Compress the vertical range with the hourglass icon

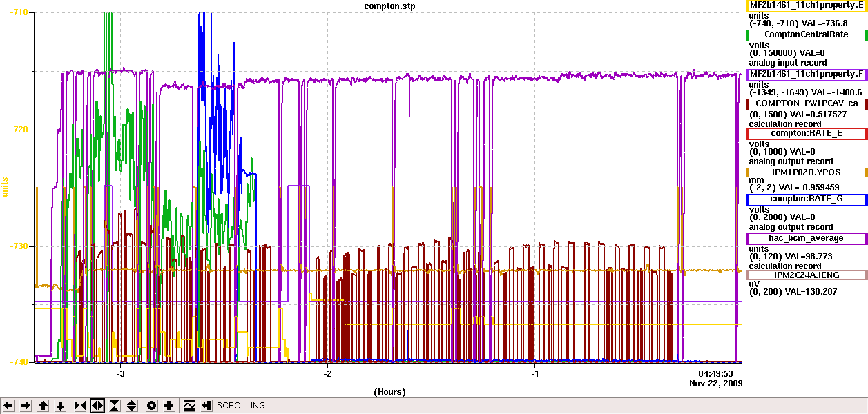click(115, 406)
